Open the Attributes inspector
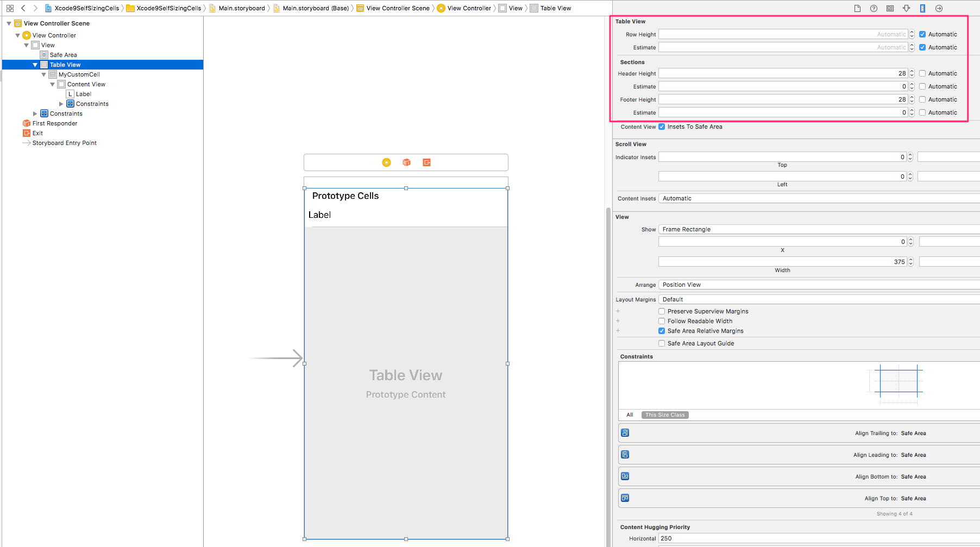 click(906, 8)
